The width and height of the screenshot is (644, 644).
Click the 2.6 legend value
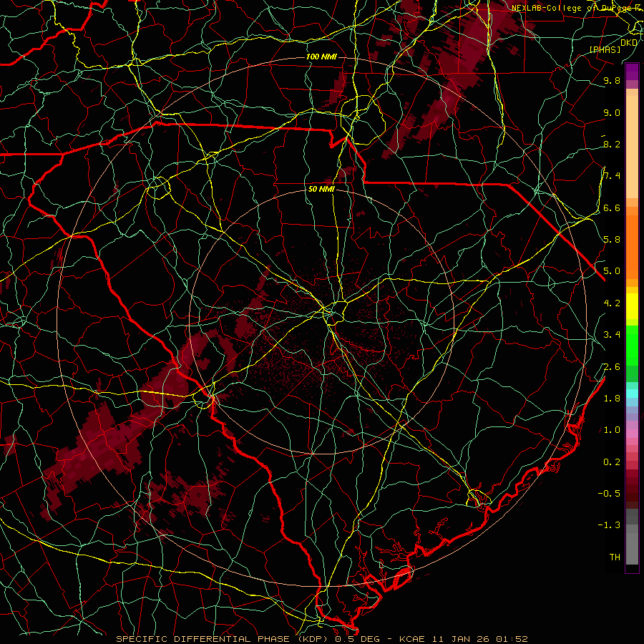click(612, 367)
